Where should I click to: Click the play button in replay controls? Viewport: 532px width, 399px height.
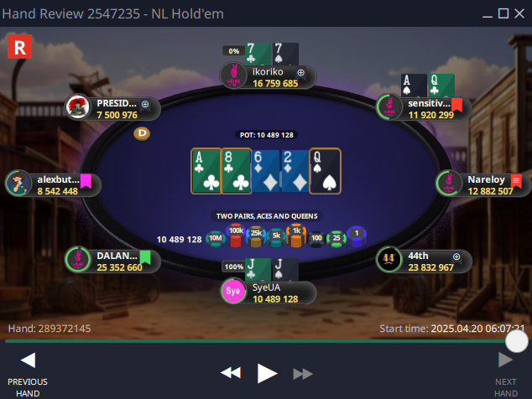pyautogui.click(x=268, y=373)
